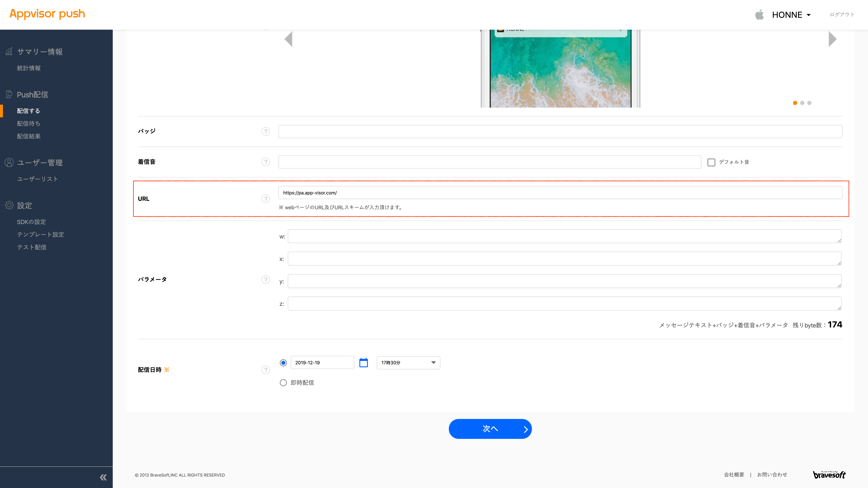Enable the デフォルト音 checkbox
This screenshot has width=868, height=488.
pos(711,162)
